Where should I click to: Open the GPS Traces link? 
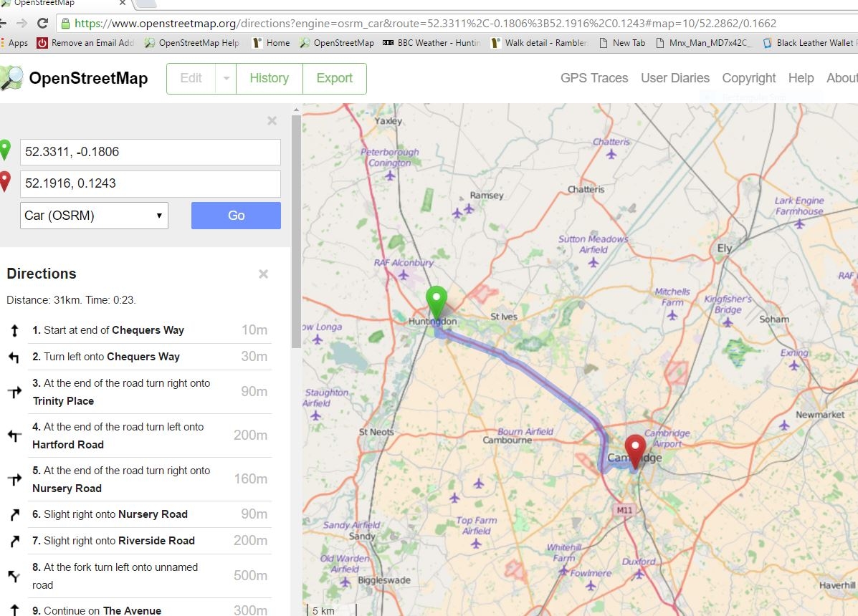[x=594, y=78]
